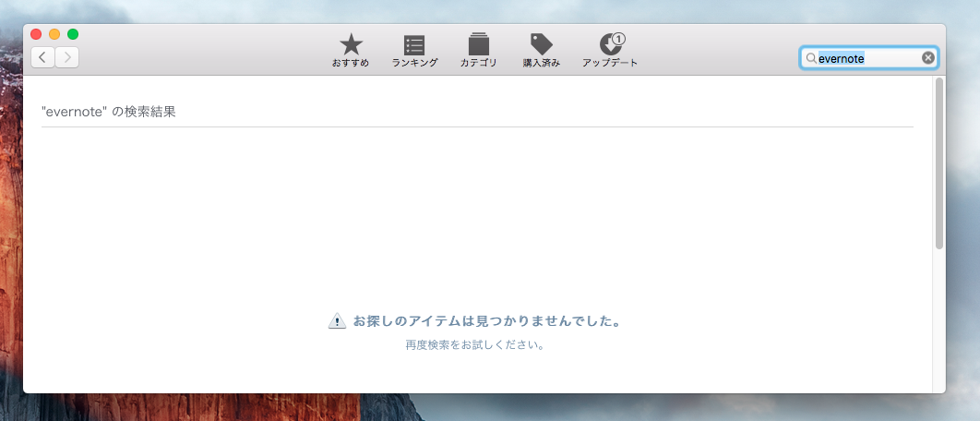Image resolution: width=980 pixels, height=421 pixels.
Task: Click the magnifier icon in search box
Action: tap(810, 58)
